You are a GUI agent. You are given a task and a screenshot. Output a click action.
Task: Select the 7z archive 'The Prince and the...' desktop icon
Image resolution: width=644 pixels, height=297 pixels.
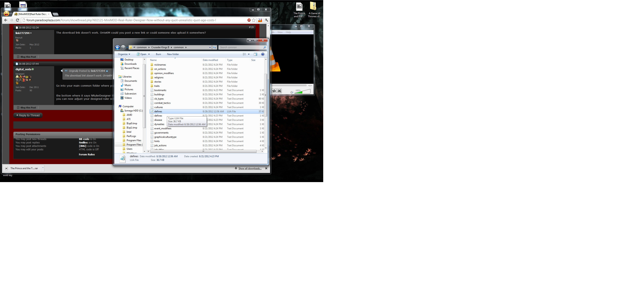tap(299, 10)
